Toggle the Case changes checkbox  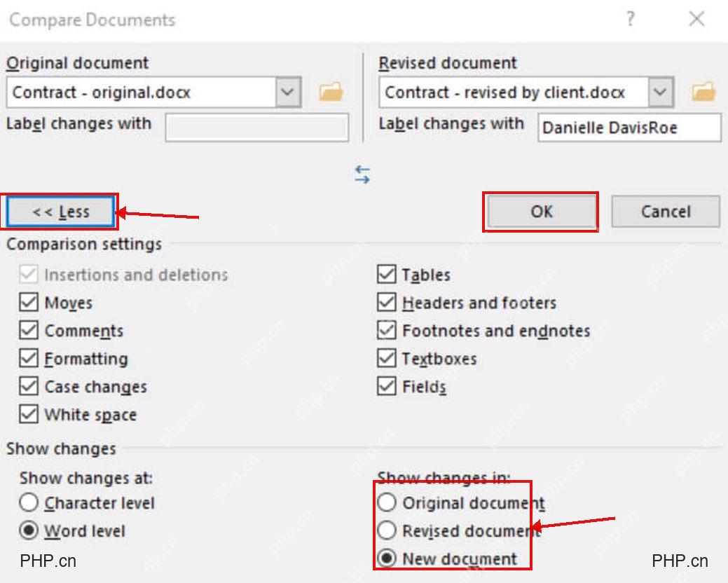click(29, 386)
